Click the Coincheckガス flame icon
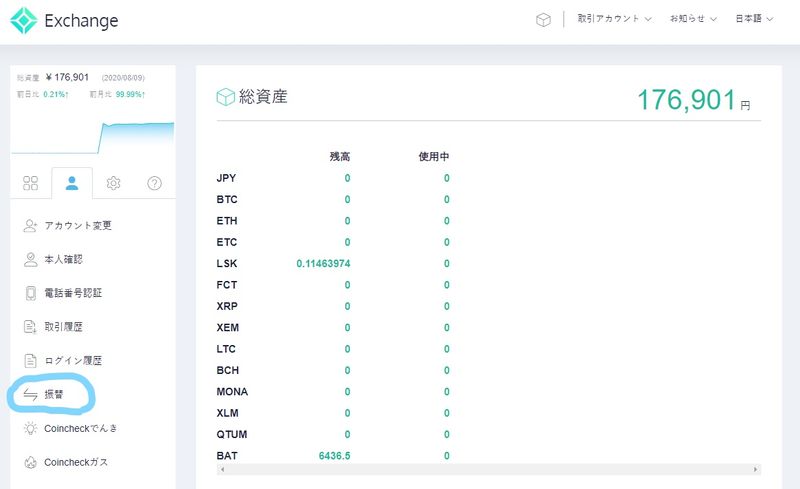The width and height of the screenshot is (800, 489). (x=30, y=462)
